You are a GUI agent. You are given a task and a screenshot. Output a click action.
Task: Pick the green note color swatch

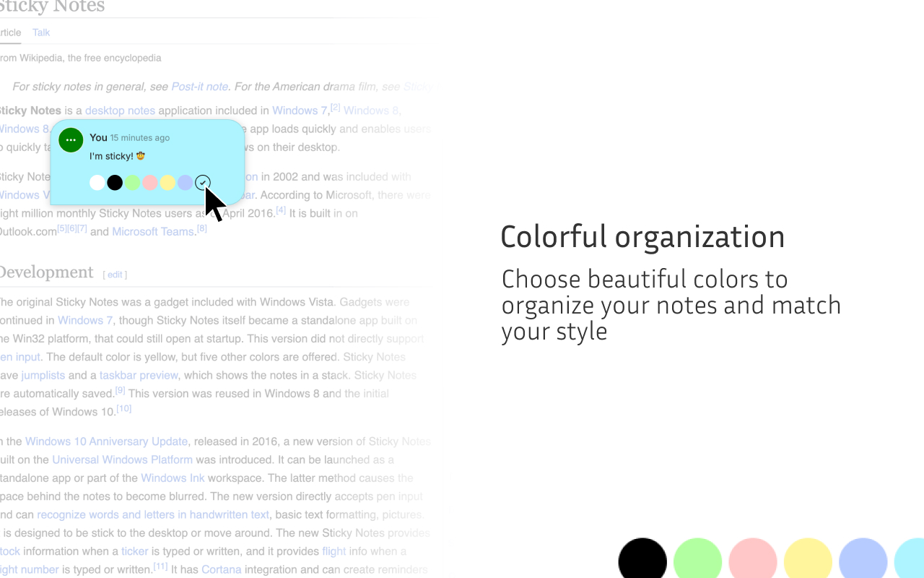132,182
